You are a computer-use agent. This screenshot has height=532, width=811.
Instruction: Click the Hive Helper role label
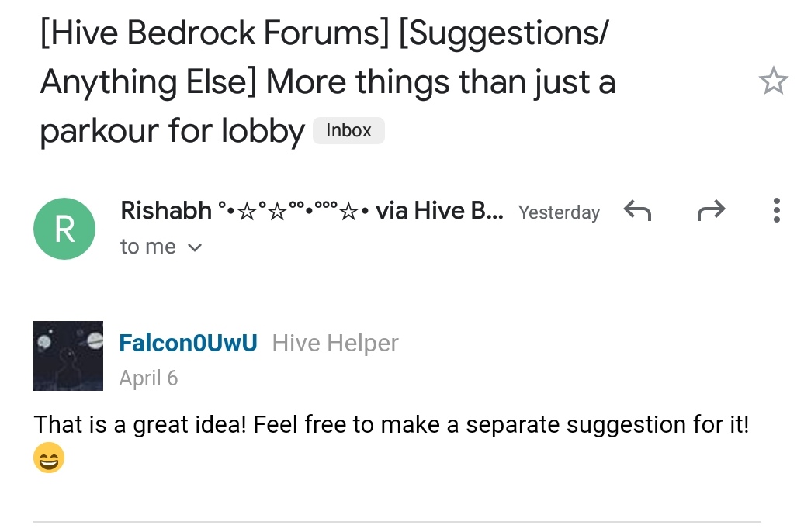point(335,344)
